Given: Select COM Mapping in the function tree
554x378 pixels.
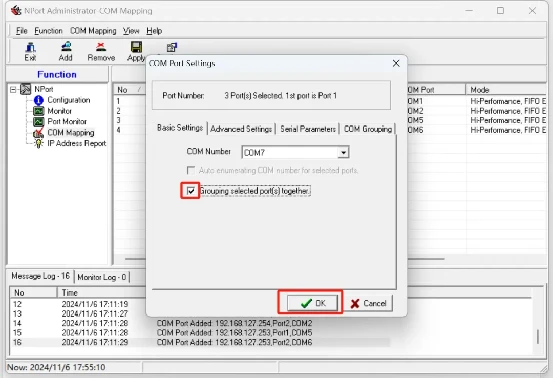Looking at the screenshot, I should coord(71,132).
